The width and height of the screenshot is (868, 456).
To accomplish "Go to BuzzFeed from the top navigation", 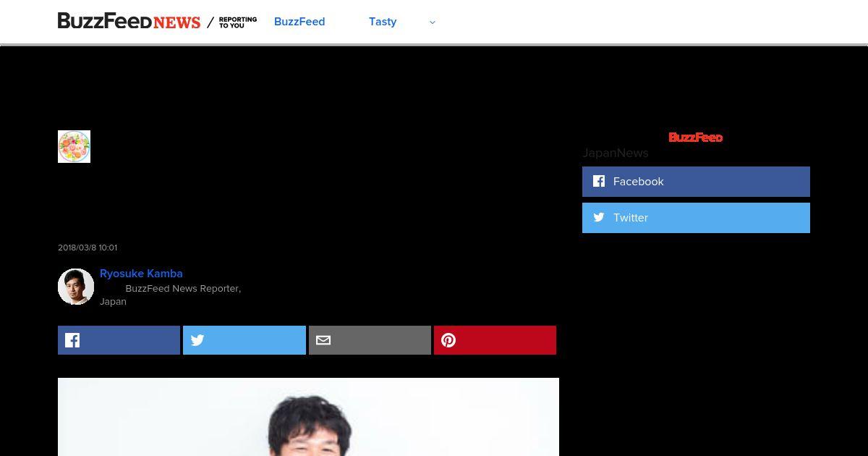I will [299, 22].
